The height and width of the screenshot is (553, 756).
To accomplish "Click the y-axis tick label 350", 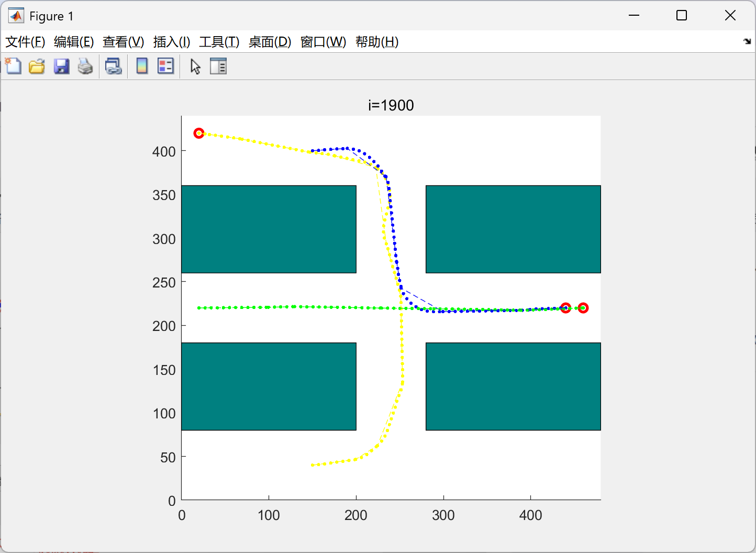I will click(164, 195).
